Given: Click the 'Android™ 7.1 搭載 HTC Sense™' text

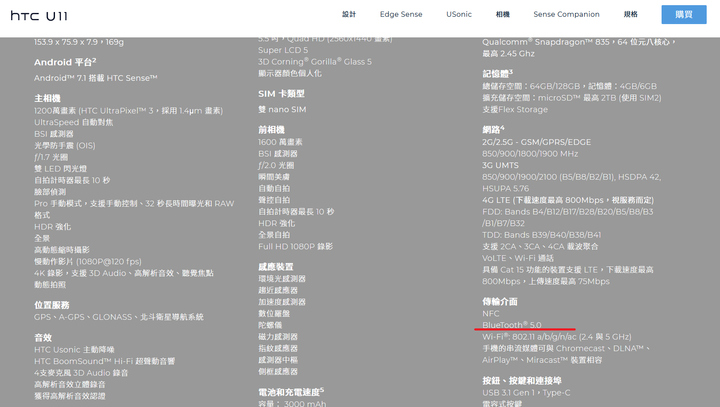Looking at the screenshot, I should (x=96, y=78).
